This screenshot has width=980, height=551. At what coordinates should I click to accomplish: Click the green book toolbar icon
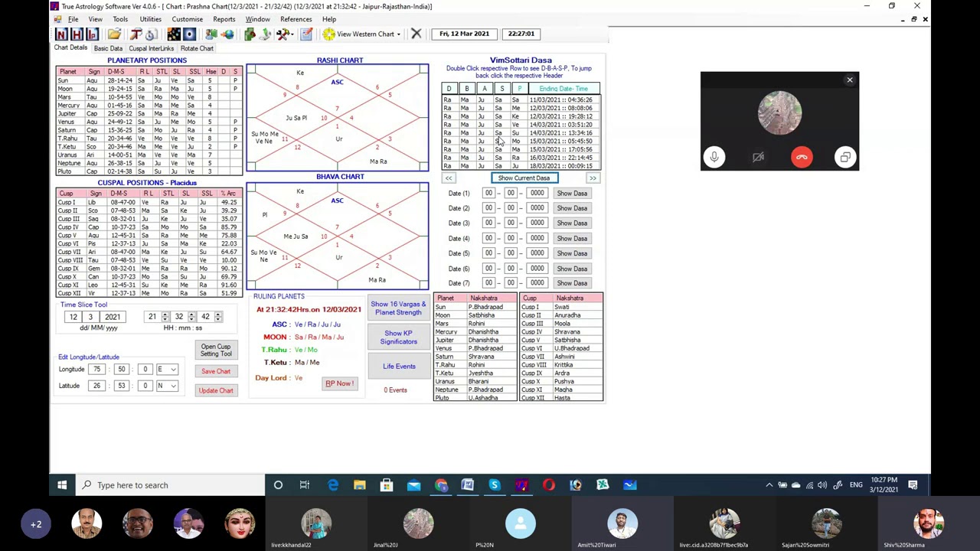click(x=250, y=34)
